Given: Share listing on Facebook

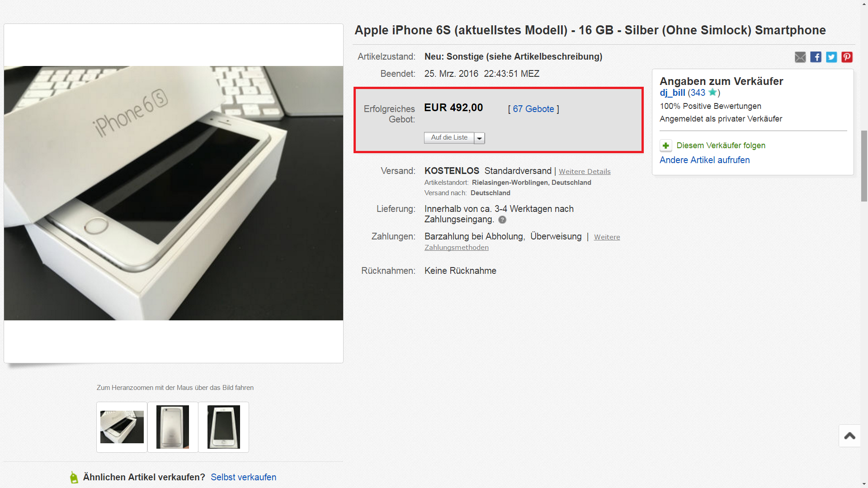Looking at the screenshot, I should click(x=816, y=57).
